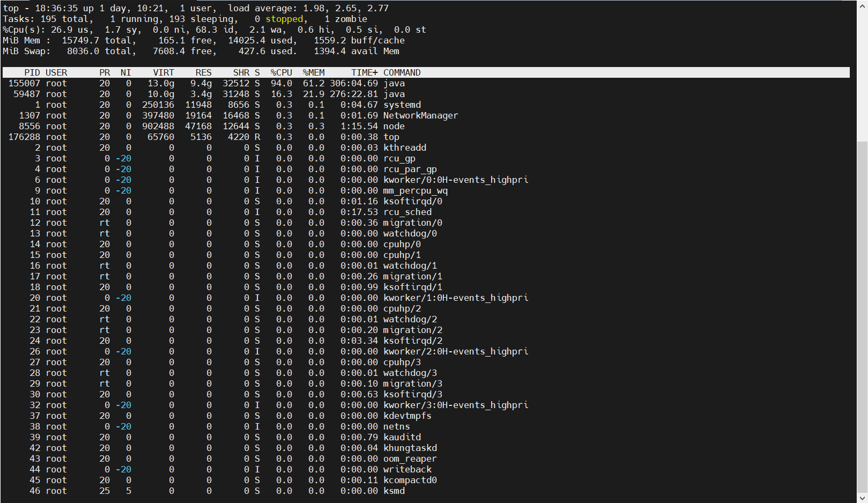This screenshot has width=868, height=503.
Task: Click PID 59487 in the process list
Action: (27, 94)
